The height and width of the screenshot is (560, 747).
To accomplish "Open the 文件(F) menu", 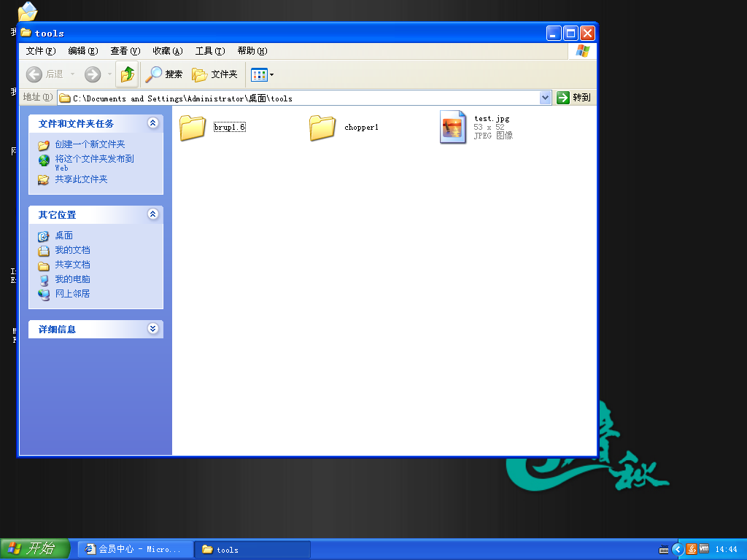I will [41, 51].
